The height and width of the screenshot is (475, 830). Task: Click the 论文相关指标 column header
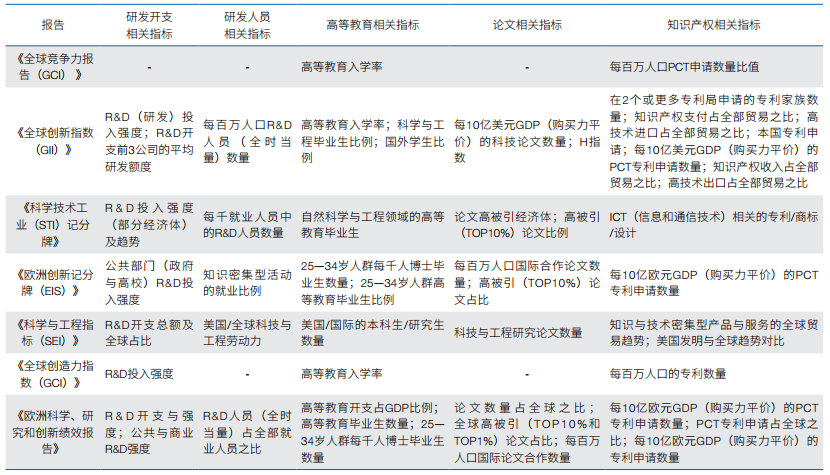click(527, 25)
